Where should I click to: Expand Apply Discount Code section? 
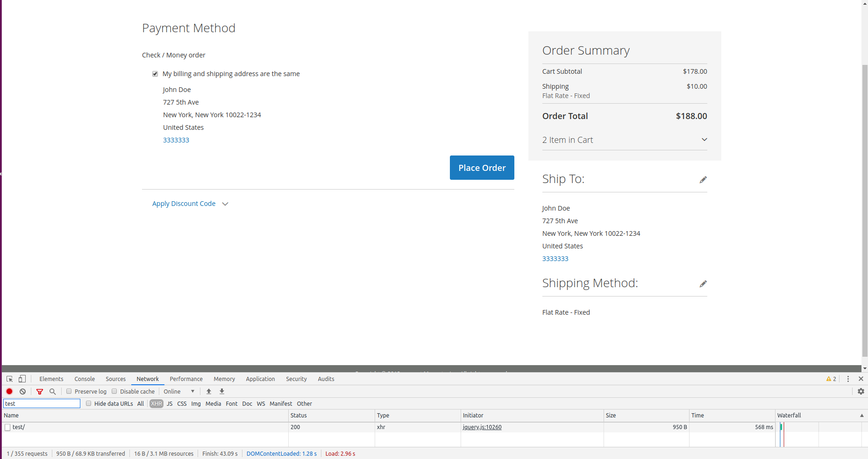(190, 204)
